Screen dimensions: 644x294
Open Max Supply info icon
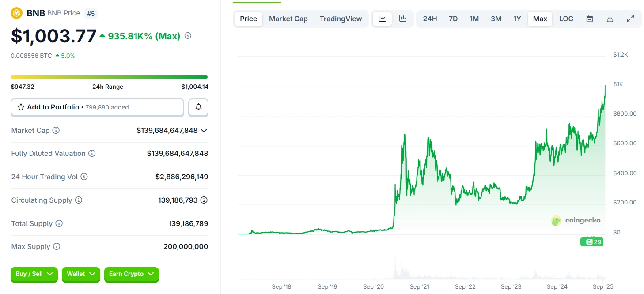tap(57, 246)
